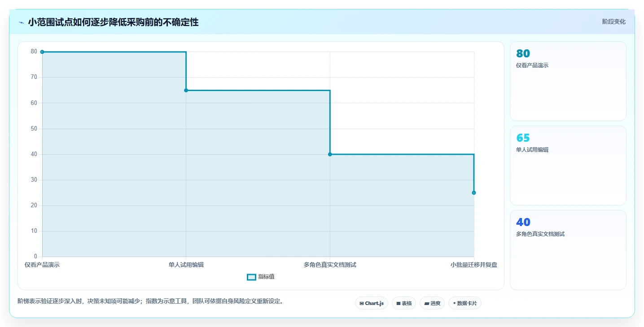Click the 表格 tag button
Screen dimensions: 644x327
tap(404, 303)
